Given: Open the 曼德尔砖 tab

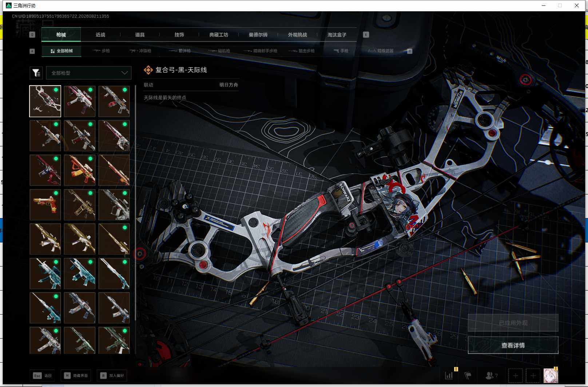Looking at the screenshot, I should coord(258,35).
